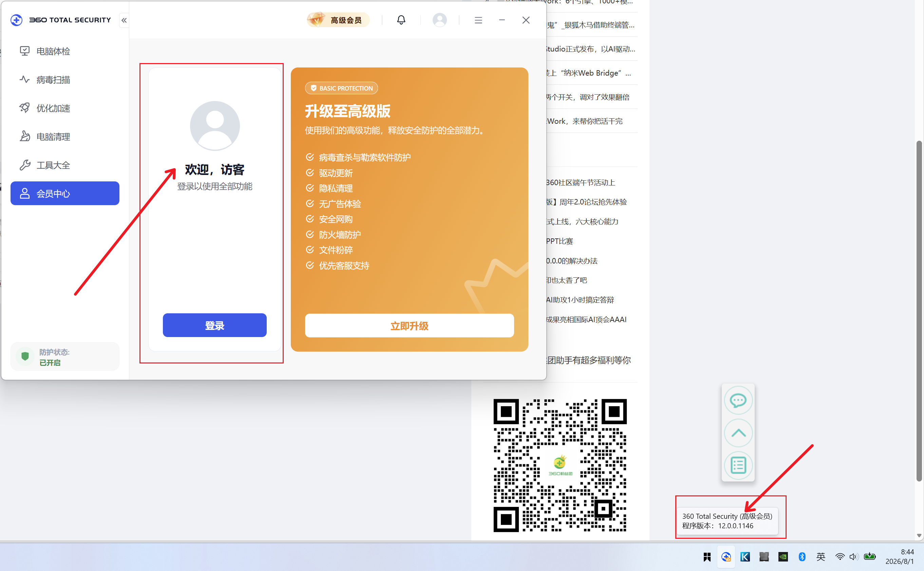This screenshot has height=571, width=924.
Task: Open the hamburger main menu
Action: pos(478,20)
